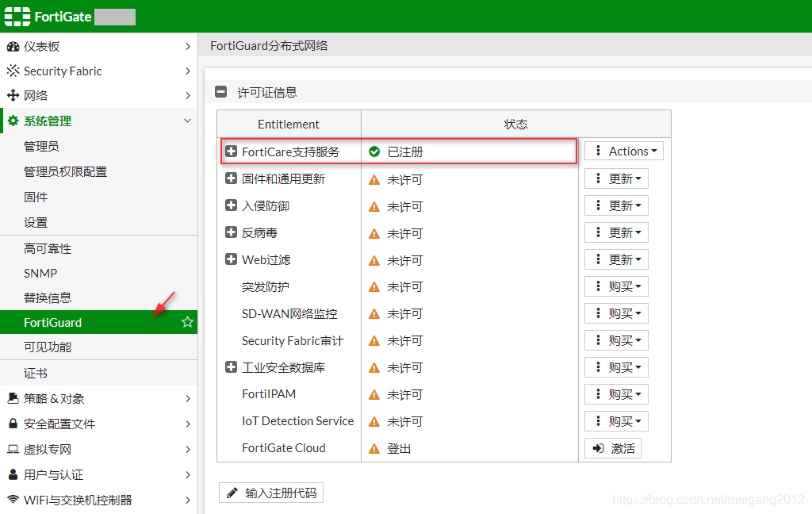Click the warning icon in 反病毒 row

pyautogui.click(x=374, y=234)
